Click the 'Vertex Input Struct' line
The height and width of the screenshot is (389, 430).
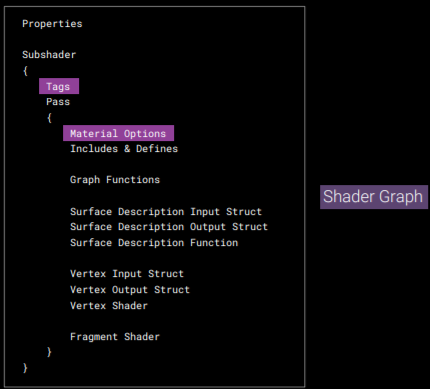coord(127,274)
